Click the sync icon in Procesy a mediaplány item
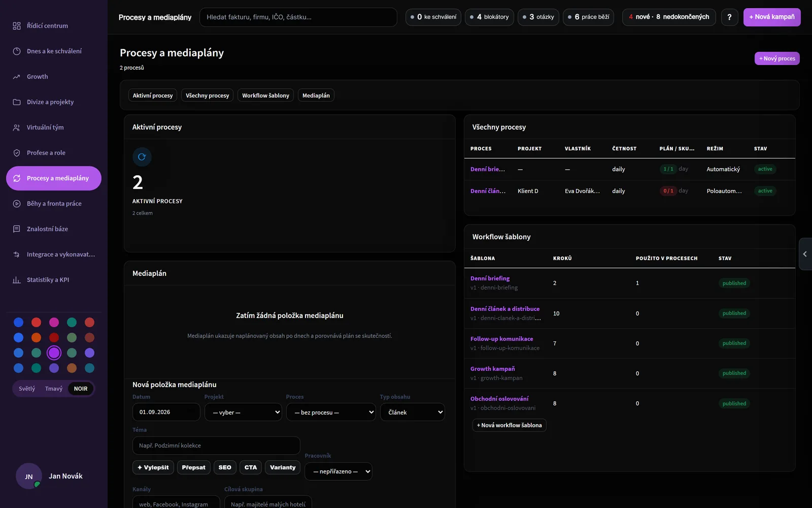This screenshot has width=812, height=508. (17, 178)
